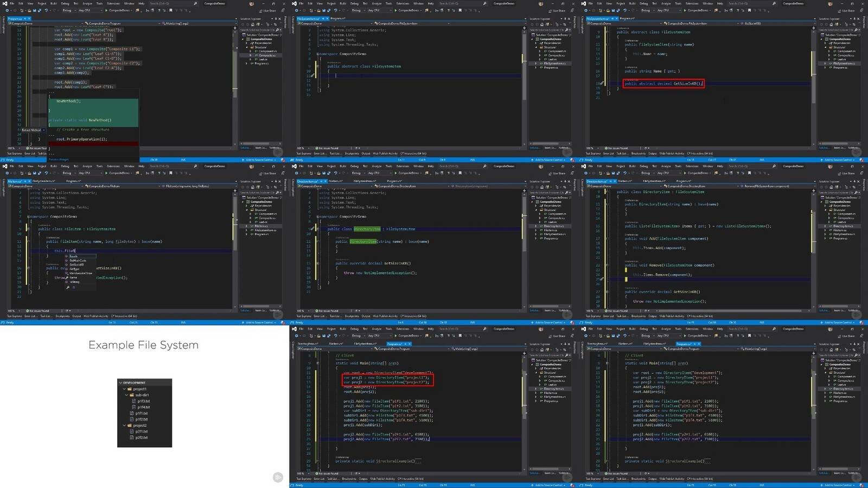Expand Dependencies node in Remove-method frame Solution Explorer
Screen dimensions: 868x488
tap(825, 206)
